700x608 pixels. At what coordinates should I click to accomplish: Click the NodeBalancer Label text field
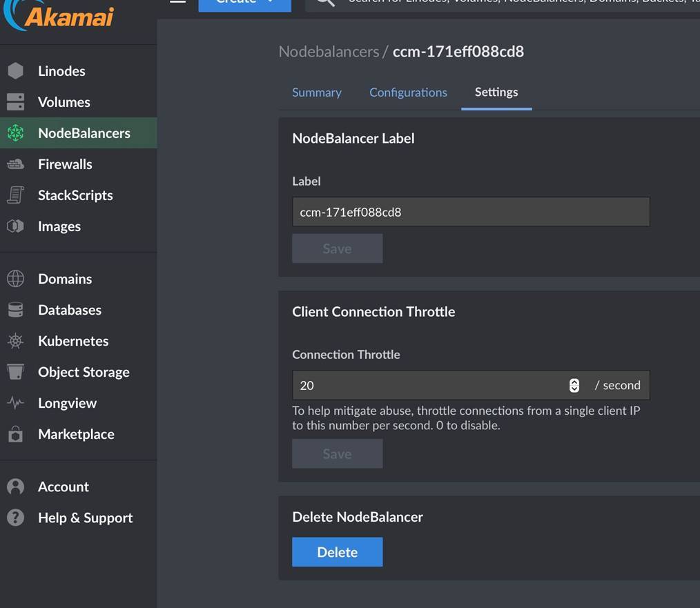tap(470, 212)
